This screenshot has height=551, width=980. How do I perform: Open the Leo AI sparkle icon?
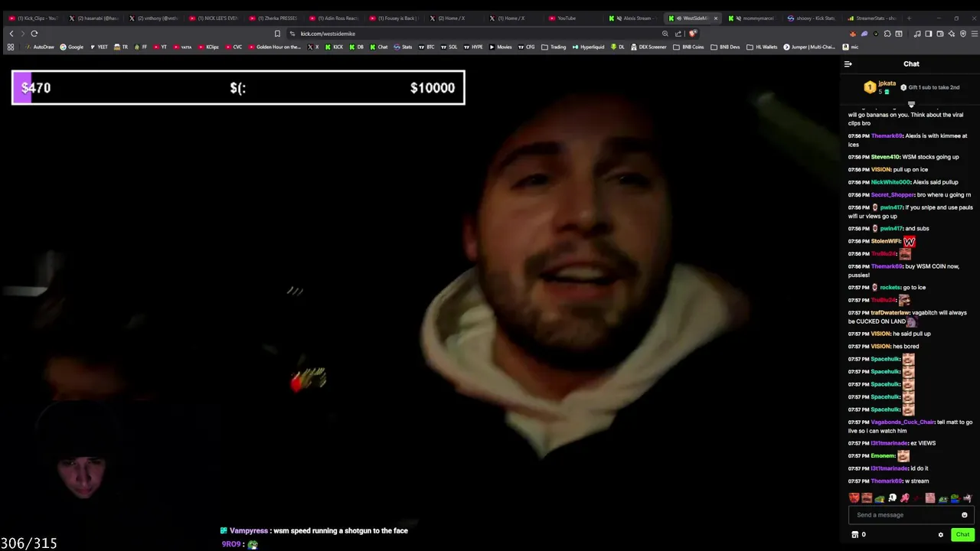click(x=952, y=34)
